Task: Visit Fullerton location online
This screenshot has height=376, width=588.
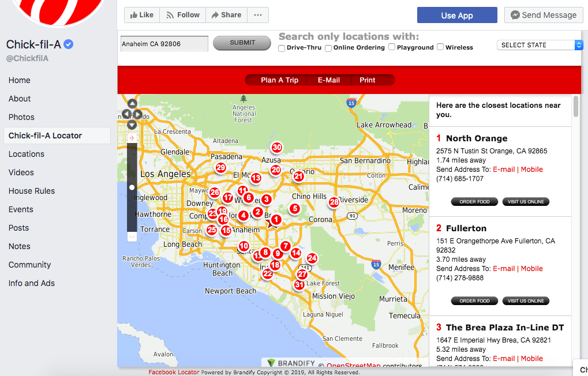Action: pyautogui.click(x=526, y=300)
